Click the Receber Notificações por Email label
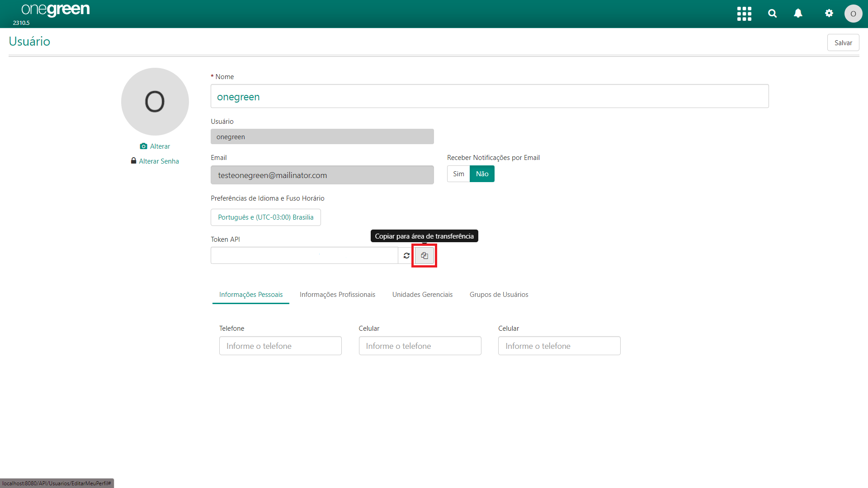 (x=493, y=158)
